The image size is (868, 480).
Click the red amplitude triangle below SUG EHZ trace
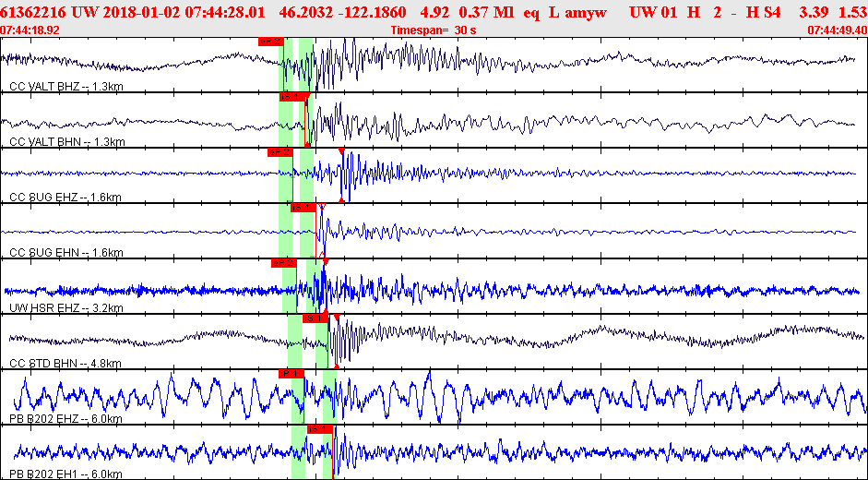[x=341, y=199]
